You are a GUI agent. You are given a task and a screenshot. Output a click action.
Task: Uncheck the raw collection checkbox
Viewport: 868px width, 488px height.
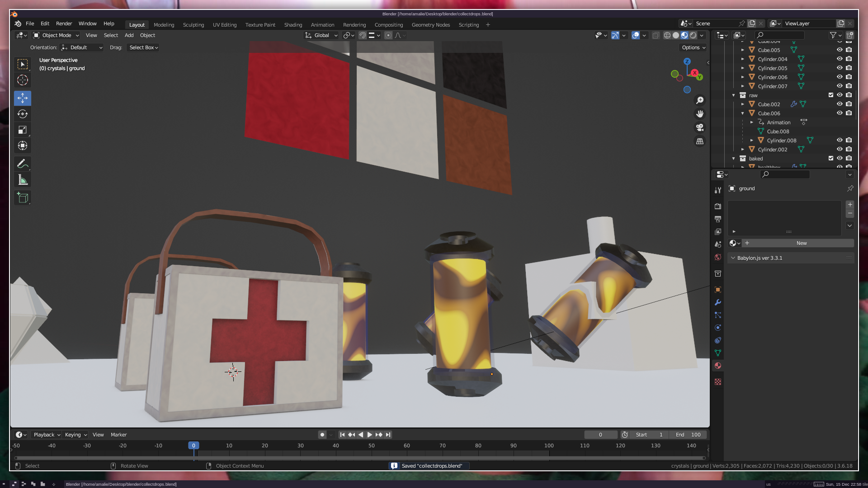tap(831, 95)
